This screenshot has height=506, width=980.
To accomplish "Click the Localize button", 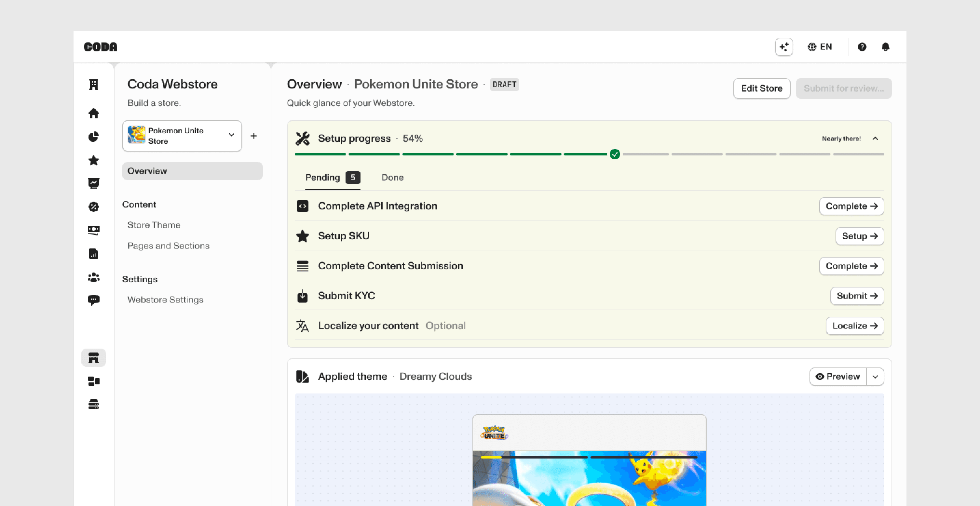I will click(x=854, y=326).
